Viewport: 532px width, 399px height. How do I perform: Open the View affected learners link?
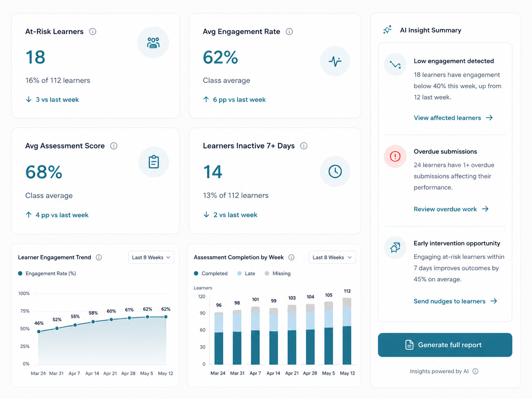[x=453, y=118]
